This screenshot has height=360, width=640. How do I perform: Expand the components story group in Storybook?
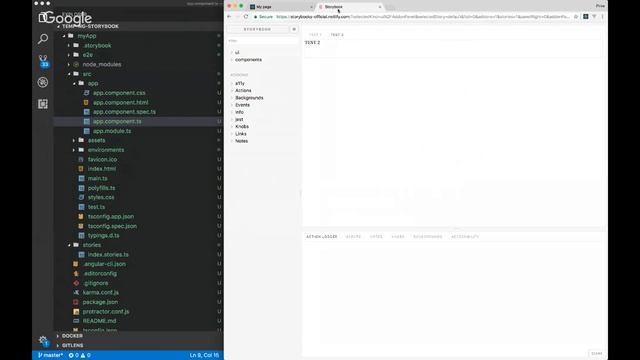pos(248,60)
